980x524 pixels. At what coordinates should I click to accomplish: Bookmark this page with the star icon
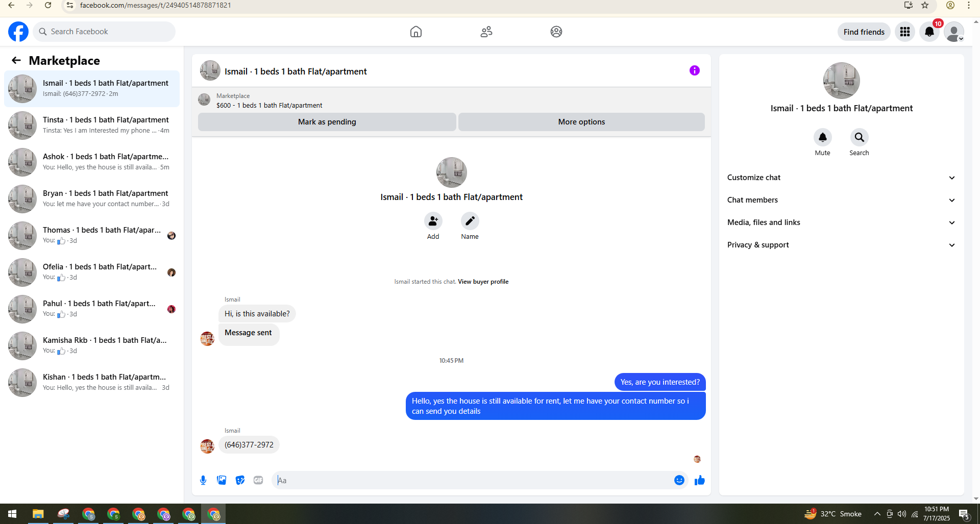(x=925, y=5)
